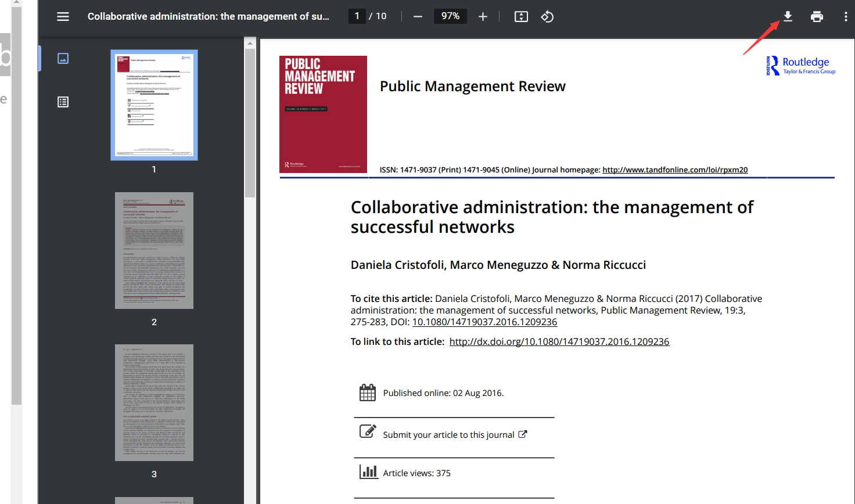The image size is (855, 504).
Task: Click the Zoom in plus button
Action: pyautogui.click(x=483, y=17)
